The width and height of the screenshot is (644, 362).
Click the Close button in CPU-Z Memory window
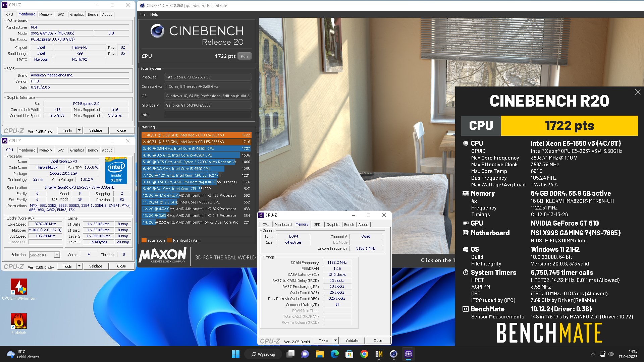(x=378, y=341)
